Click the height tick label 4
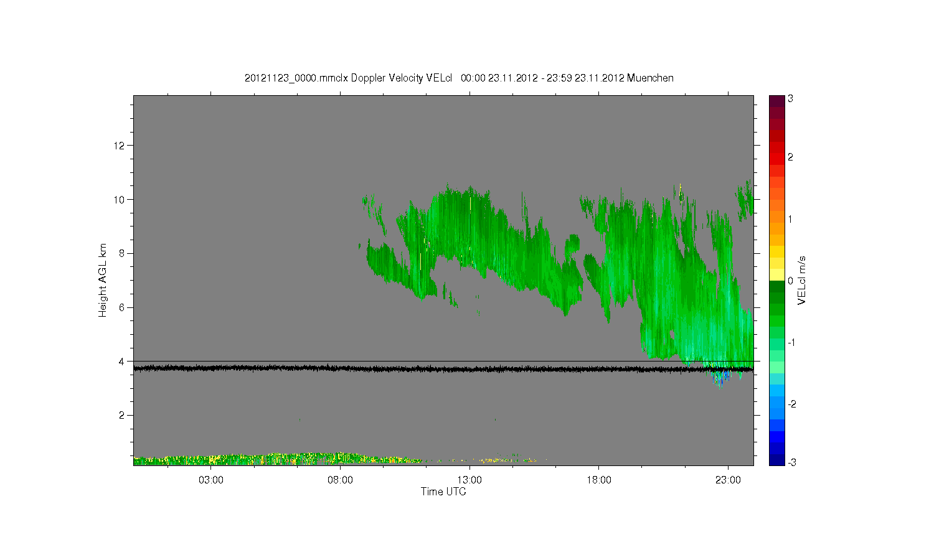Image resolution: width=934 pixels, height=560 pixels. tap(121, 362)
